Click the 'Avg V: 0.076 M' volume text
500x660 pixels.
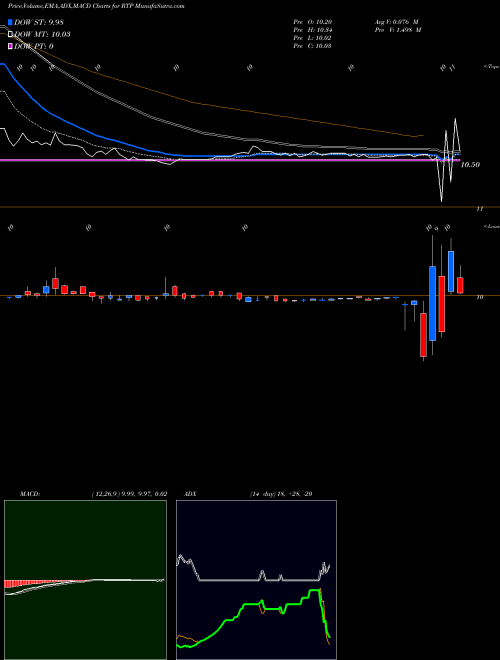[x=397, y=22]
